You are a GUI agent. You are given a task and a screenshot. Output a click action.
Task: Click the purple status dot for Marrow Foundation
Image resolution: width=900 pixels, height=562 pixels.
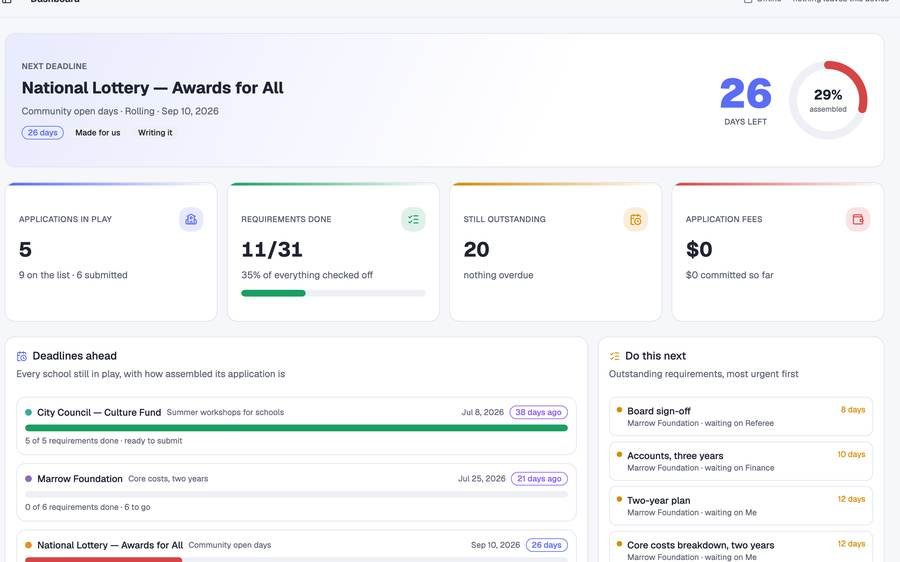tap(29, 479)
